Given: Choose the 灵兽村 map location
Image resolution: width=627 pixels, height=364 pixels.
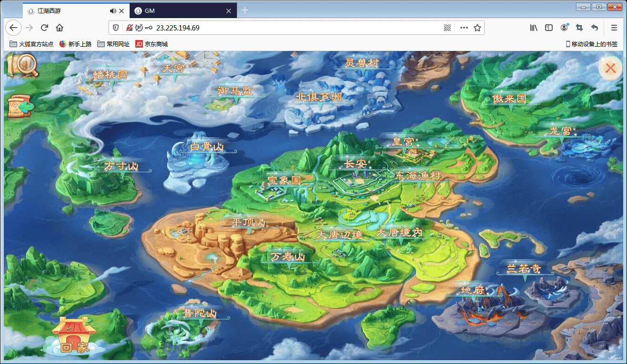Looking at the screenshot, I should point(362,63).
